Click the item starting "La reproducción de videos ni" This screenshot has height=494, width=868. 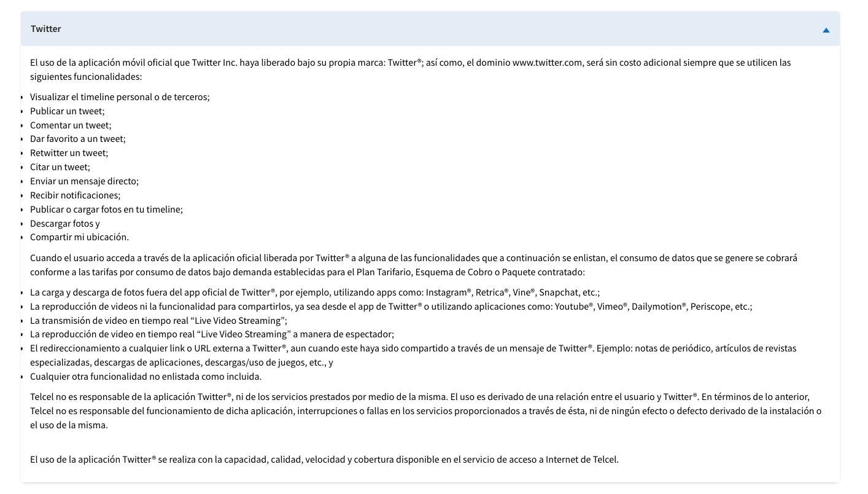click(x=391, y=307)
